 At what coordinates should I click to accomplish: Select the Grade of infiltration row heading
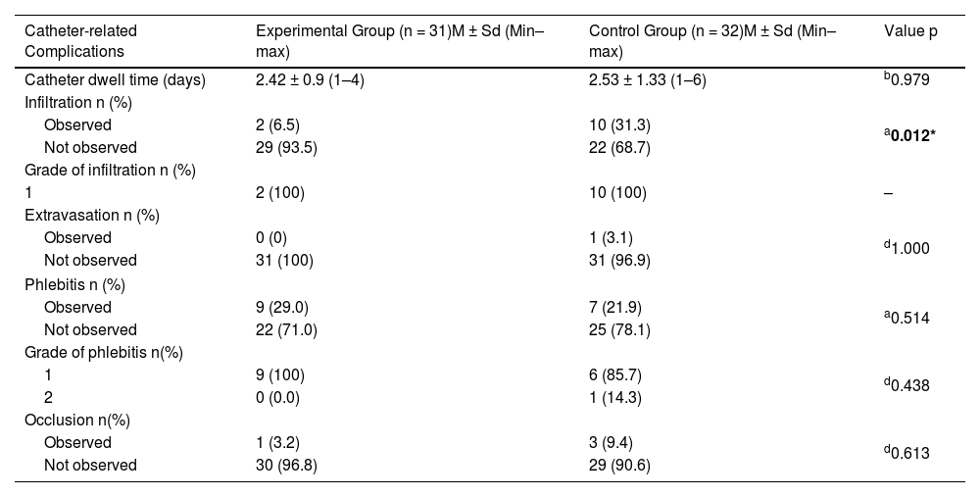(110, 171)
